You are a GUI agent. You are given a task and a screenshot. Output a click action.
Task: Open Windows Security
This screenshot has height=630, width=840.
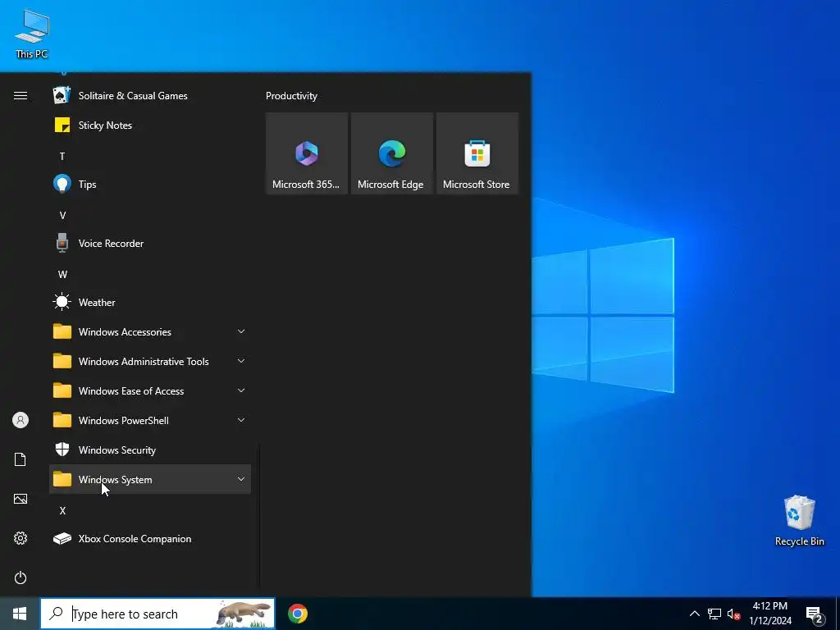click(x=150, y=450)
